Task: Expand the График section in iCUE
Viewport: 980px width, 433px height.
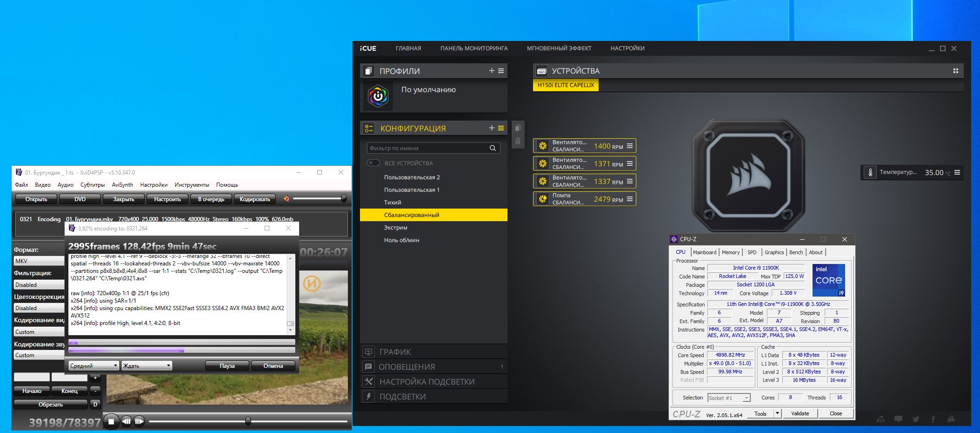Action: pyautogui.click(x=433, y=352)
